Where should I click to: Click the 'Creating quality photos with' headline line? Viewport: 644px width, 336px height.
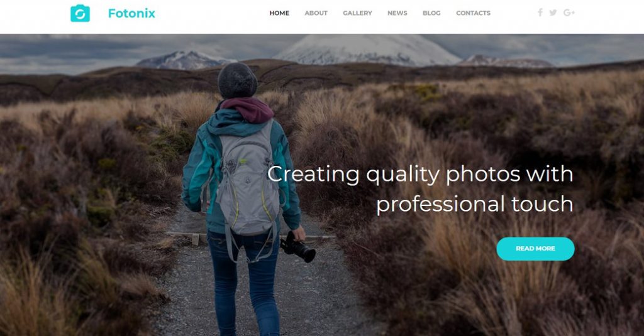420,175
